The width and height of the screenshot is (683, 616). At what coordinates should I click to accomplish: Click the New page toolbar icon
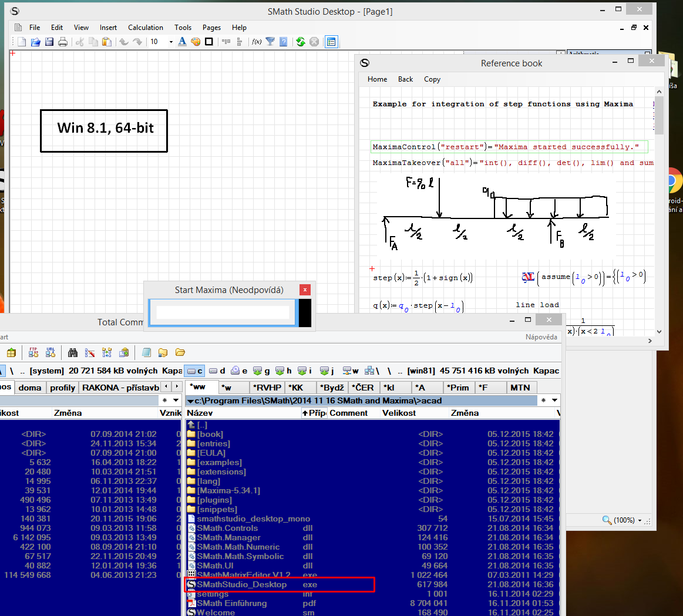(x=22, y=42)
